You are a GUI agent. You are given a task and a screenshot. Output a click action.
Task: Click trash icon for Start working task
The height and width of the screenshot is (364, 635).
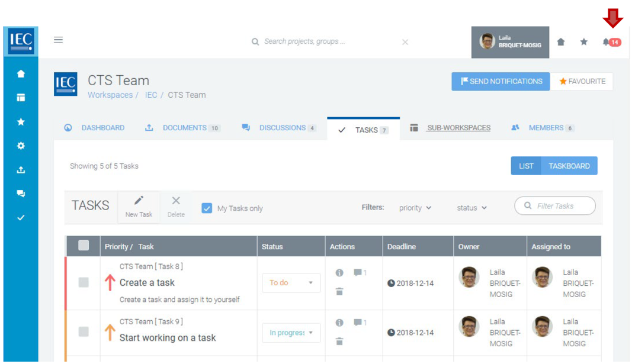[x=339, y=342]
